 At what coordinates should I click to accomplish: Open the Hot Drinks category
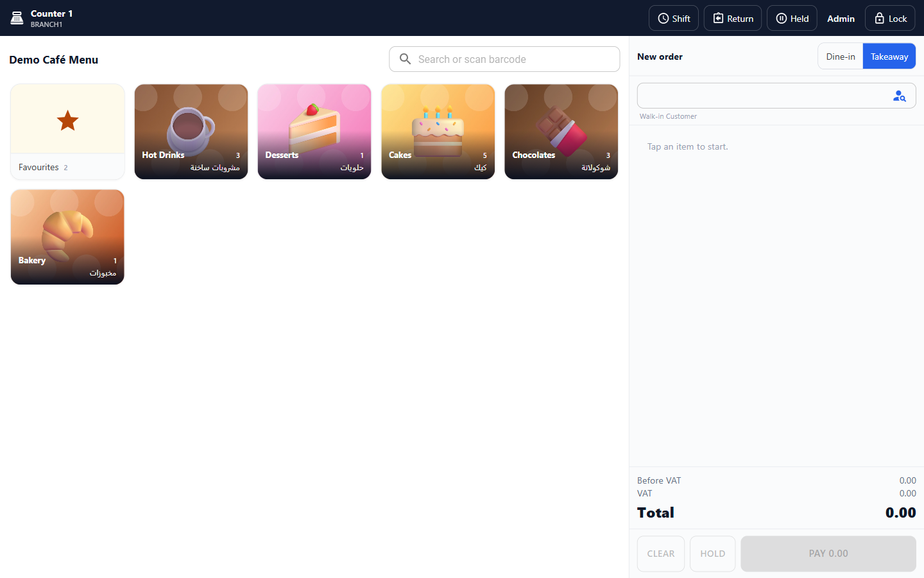tap(191, 132)
